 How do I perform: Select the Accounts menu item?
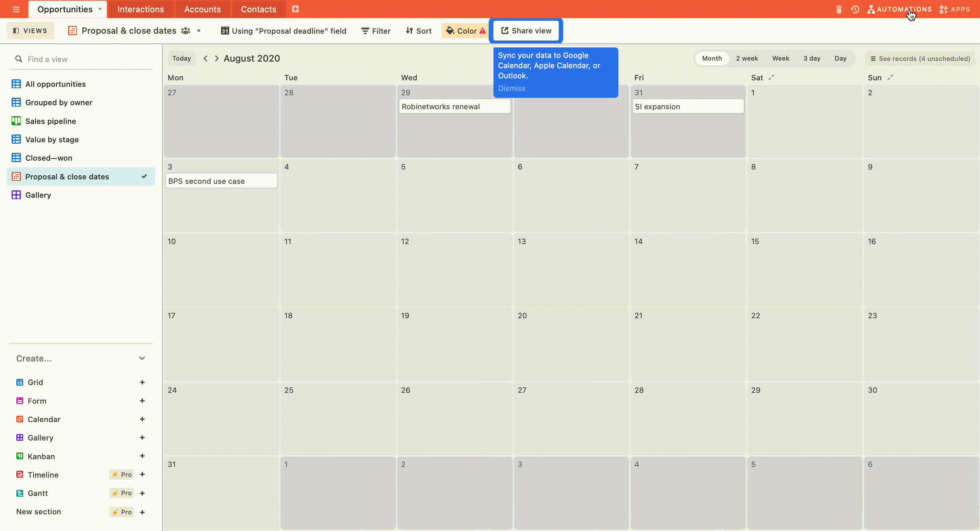(202, 9)
